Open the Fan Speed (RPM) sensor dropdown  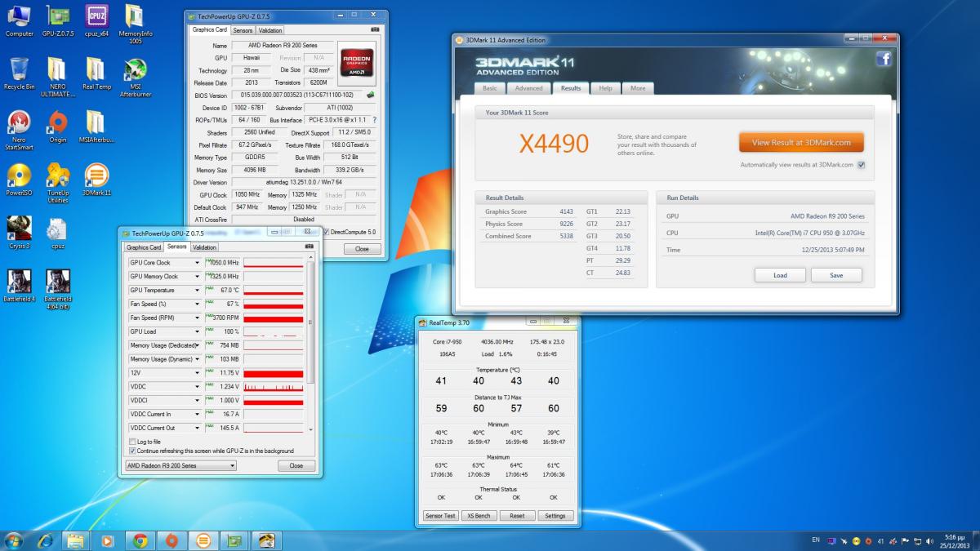pos(197,318)
